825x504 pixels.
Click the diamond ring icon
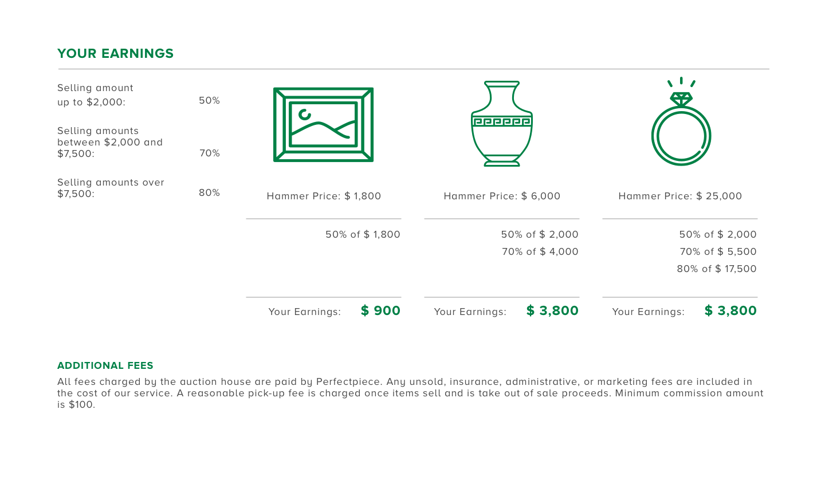click(681, 121)
